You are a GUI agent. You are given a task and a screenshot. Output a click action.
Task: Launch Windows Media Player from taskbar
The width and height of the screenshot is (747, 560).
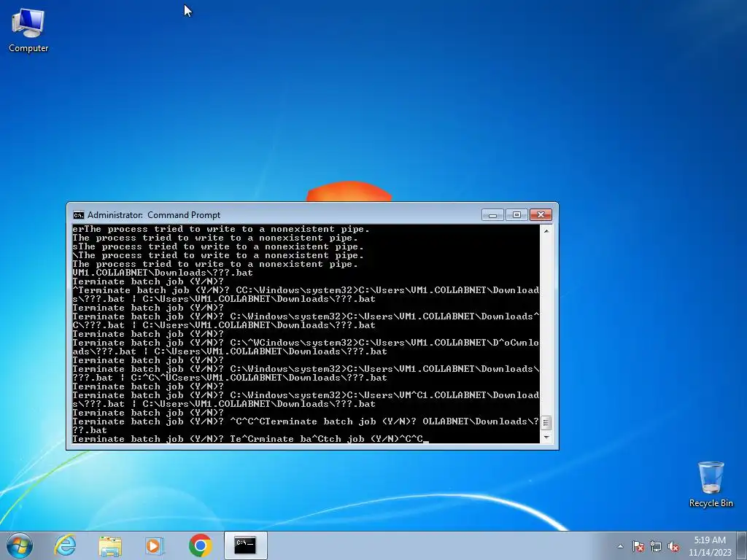(x=154, y=545)
